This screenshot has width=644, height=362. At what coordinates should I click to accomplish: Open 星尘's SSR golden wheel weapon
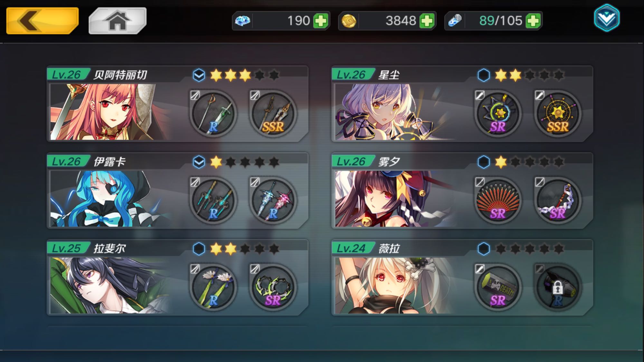558,113
